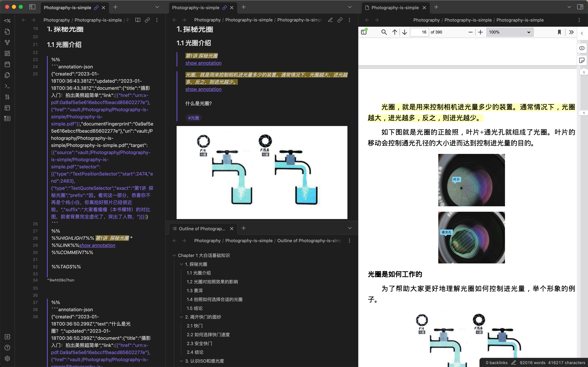Open more options in PDF pane header
588x367 pixels.
pyautogui.click(x=579, y=20)
